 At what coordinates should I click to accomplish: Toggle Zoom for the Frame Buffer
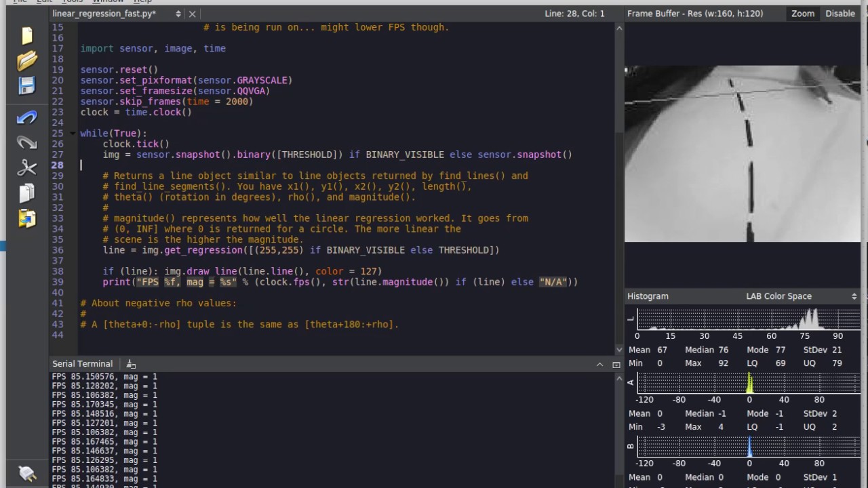pos(803,14)
